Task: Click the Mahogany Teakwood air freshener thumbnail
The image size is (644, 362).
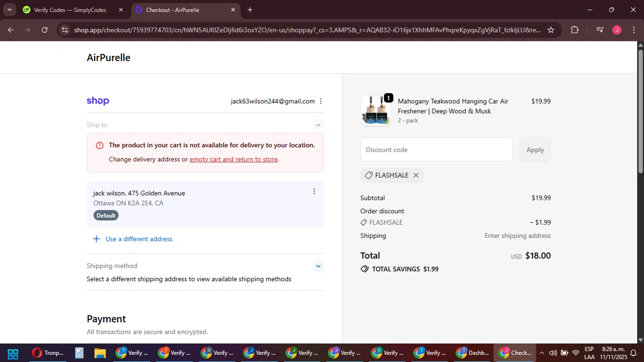Action: 376,110
